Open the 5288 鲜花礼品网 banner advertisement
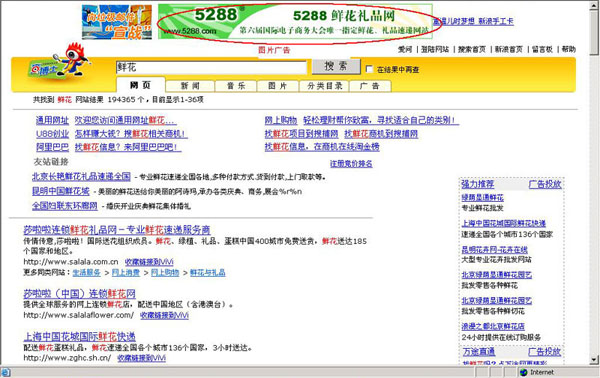The width and height of the screenshot is (600, 378). point(295,21)
